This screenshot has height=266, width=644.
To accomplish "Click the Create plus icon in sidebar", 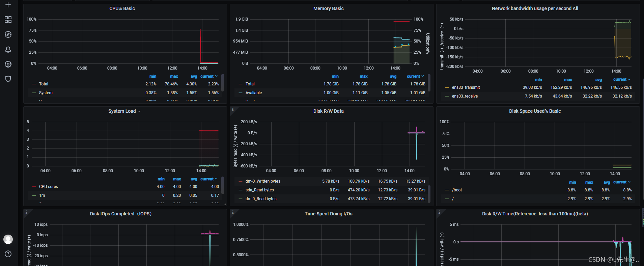I will pos(8,5).
